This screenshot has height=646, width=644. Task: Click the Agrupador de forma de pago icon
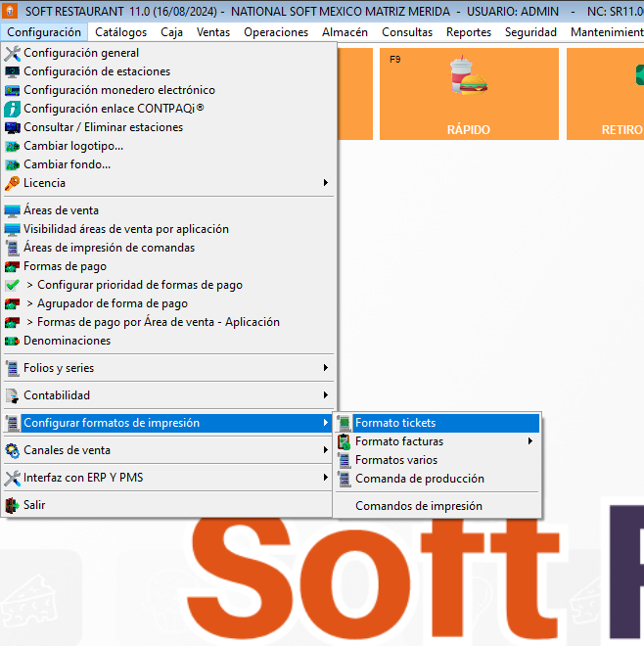pyautogui.click(x=13, y=303)
